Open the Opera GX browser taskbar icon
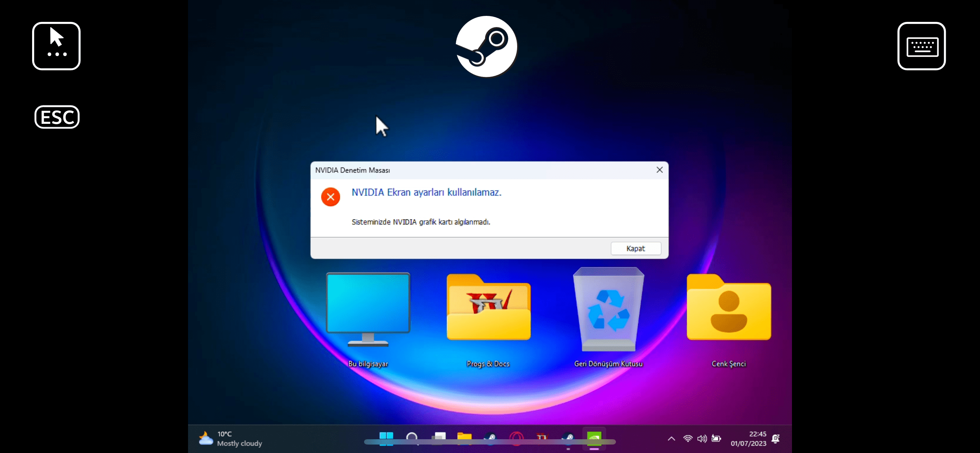The image size is (980, 453). [516, 438]
